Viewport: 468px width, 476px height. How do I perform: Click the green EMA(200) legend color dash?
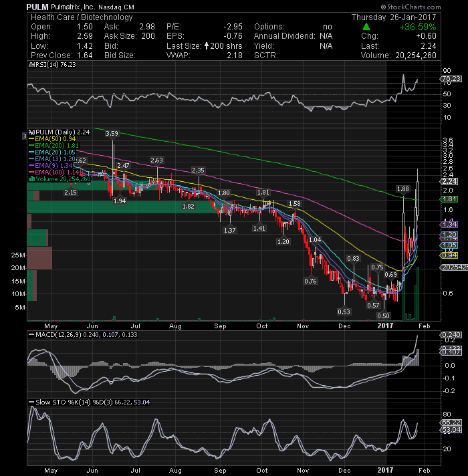pyautogui.click(x=31, y=146)
